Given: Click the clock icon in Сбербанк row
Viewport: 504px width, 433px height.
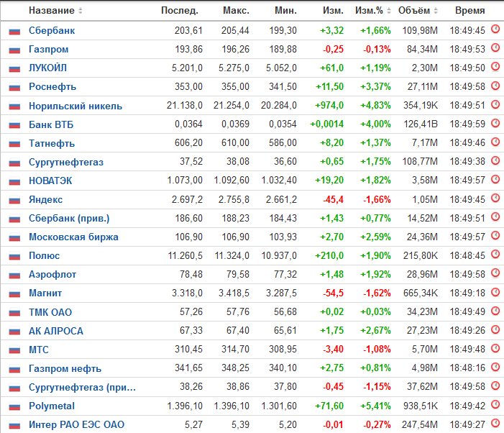Looking at the screenshot, I should pyautogui.click(x=495, y=29).
